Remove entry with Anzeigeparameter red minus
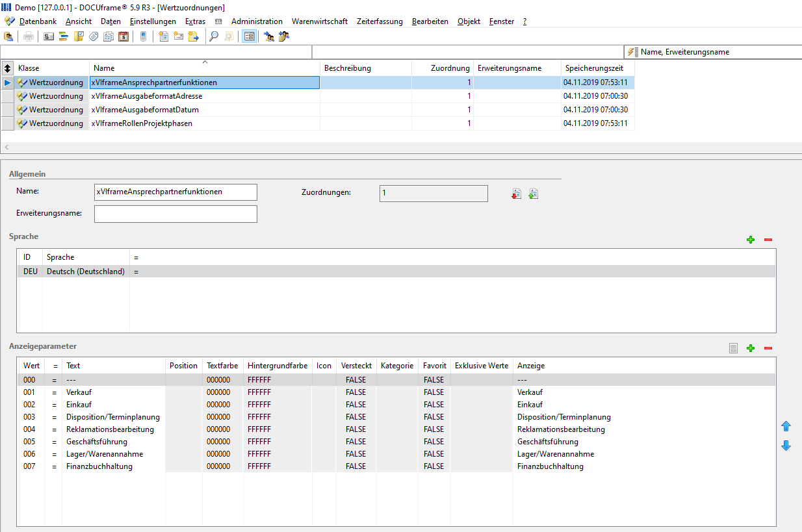This screenshot has height=532, width=802. [768, 348]
